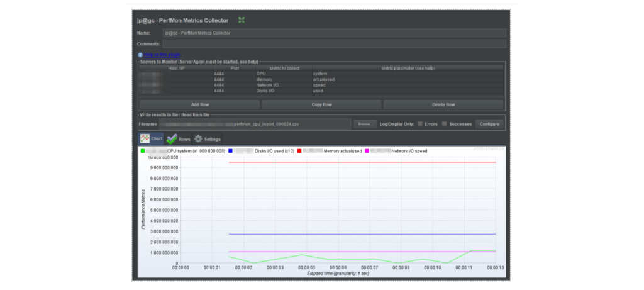Click the blue Disks I/O legend swatch
The image size is (644, 290).
click(x=230, y=151)
